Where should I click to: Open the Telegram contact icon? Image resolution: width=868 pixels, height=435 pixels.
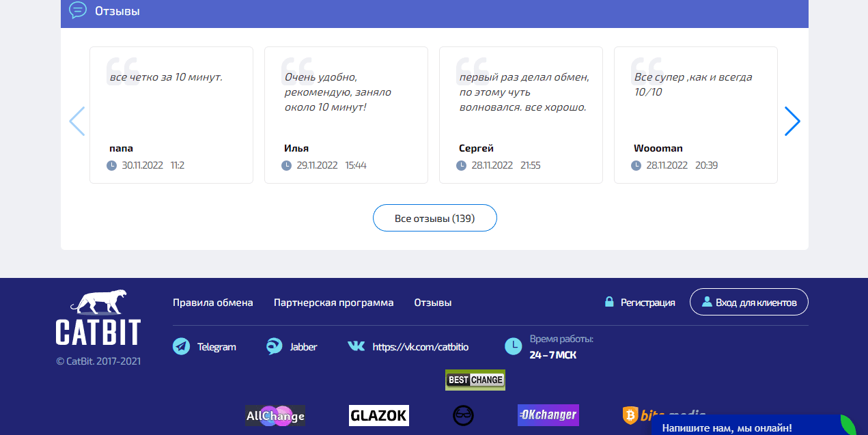pos(180,346)
